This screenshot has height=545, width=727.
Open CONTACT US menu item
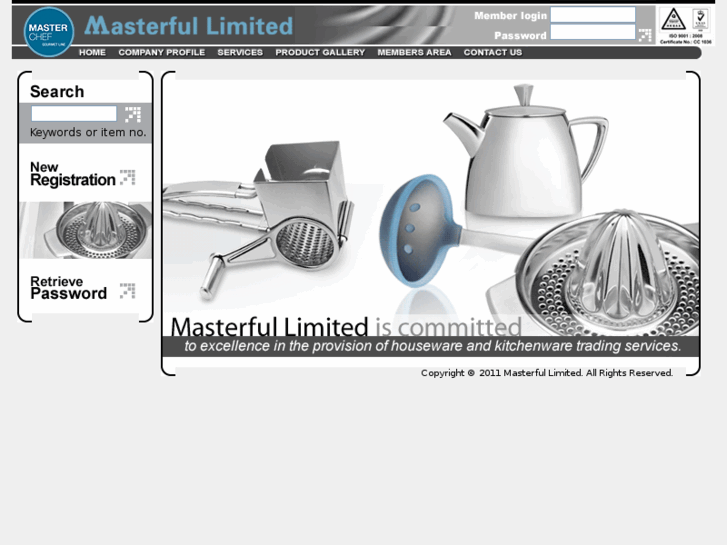tap(493, 52)
